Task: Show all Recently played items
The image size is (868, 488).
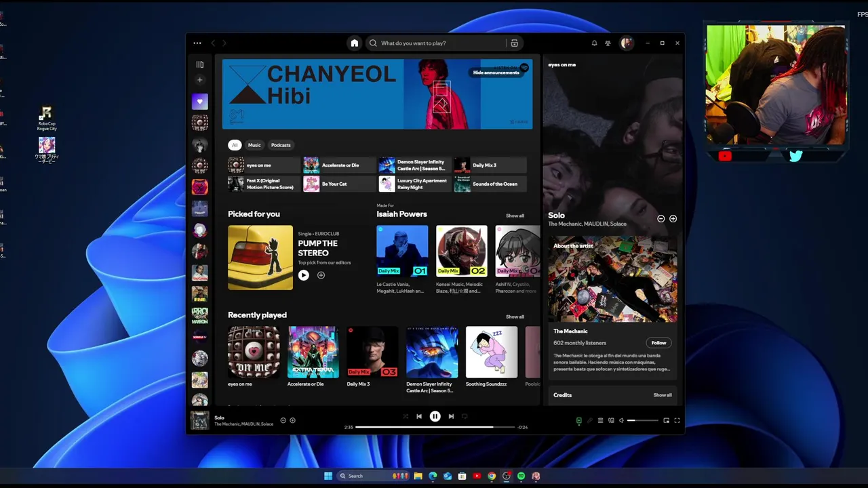Action: tap(515, 317)
